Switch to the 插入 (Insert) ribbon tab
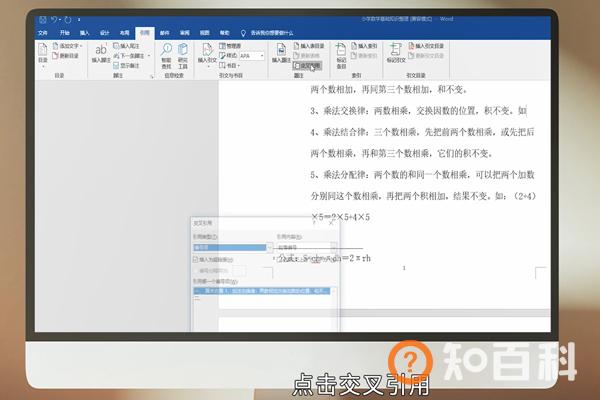This screenshot has width=600, height=400. coord(85,33)
